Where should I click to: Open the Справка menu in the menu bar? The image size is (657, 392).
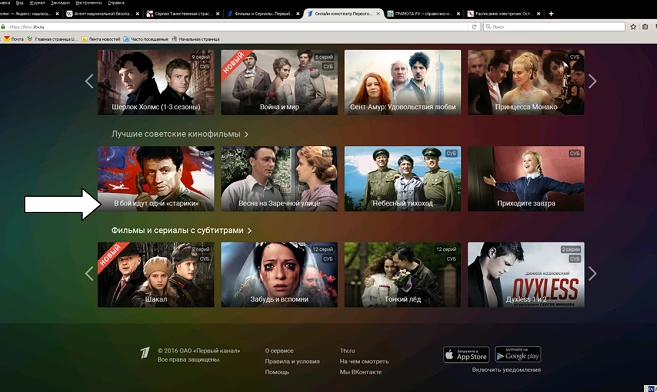click(x=116, y=3)
